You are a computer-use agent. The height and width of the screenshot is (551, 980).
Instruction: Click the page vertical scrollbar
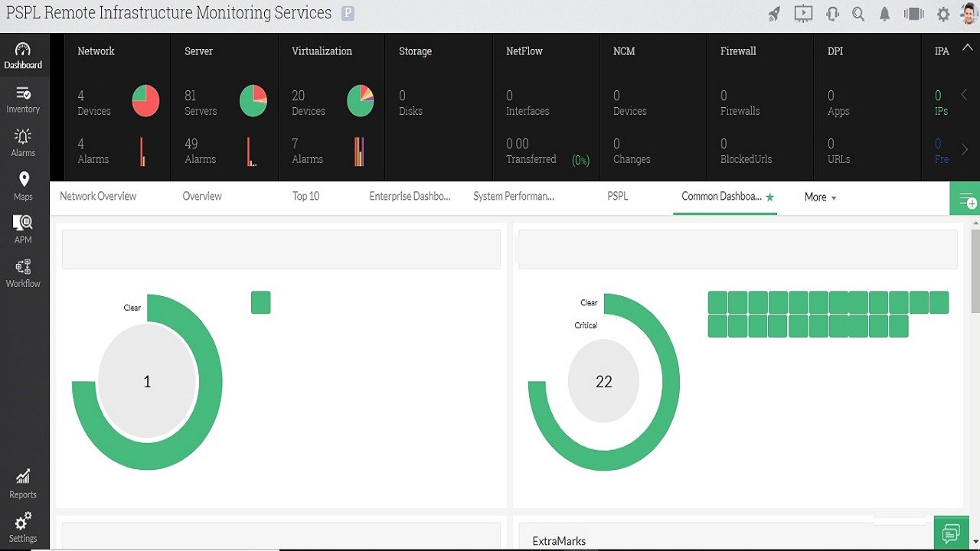click(x=975, y=271)
